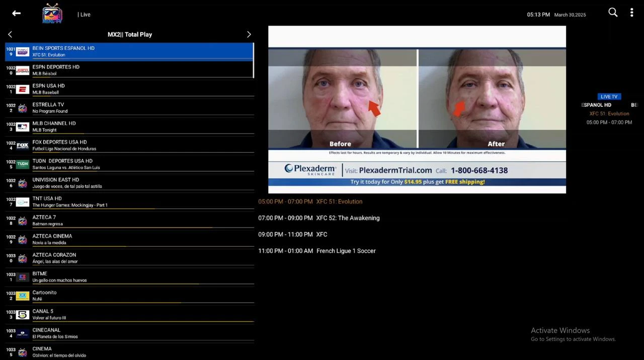Go to previous category with left chevron
The image size is (644, 360).
pos(10,34)
